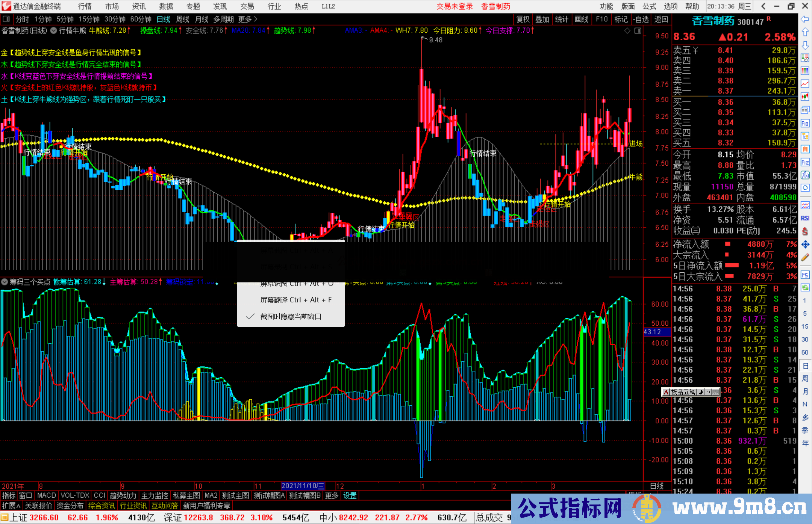The width and height of the screenshot is (812, 524).
Task: Select the 2021/11/10 date marker on timeline
Action: pyautogui.click(x=303, y=486)
